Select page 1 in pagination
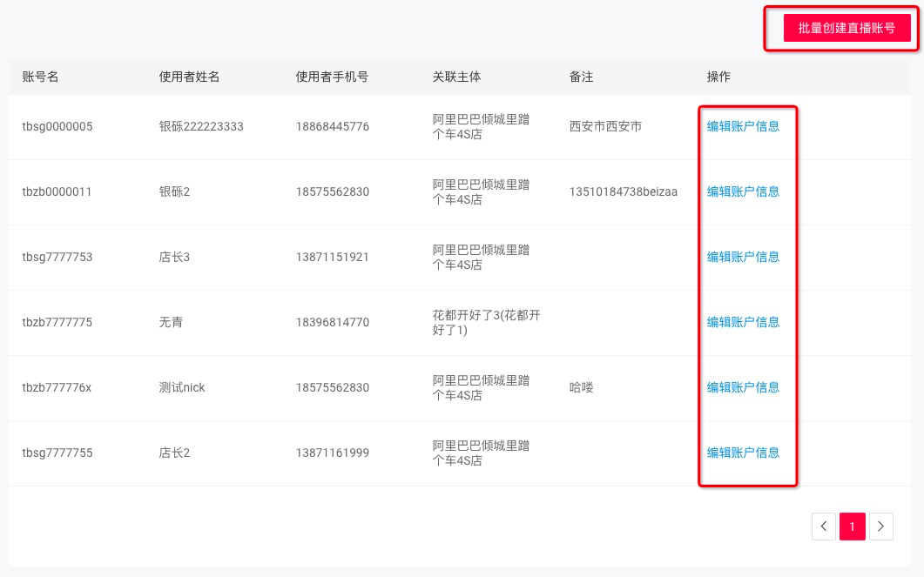 pyautogui.click(x=852, y=527)
